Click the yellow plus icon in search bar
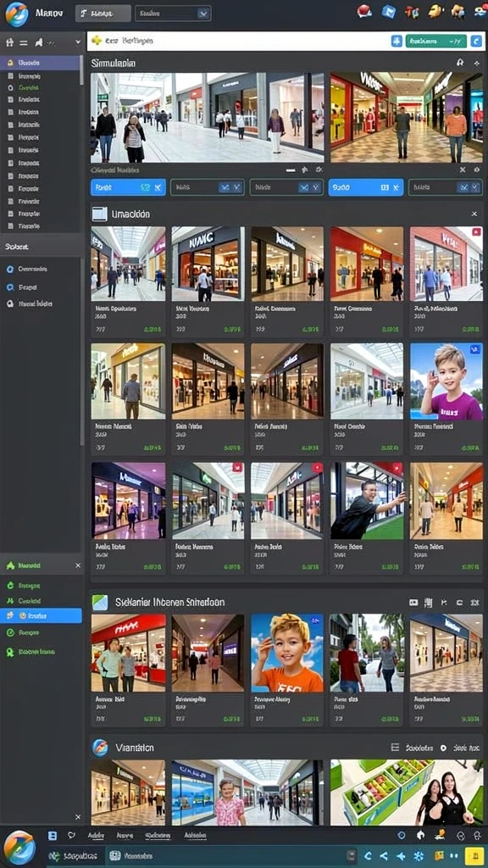 [x=97, y=41]
